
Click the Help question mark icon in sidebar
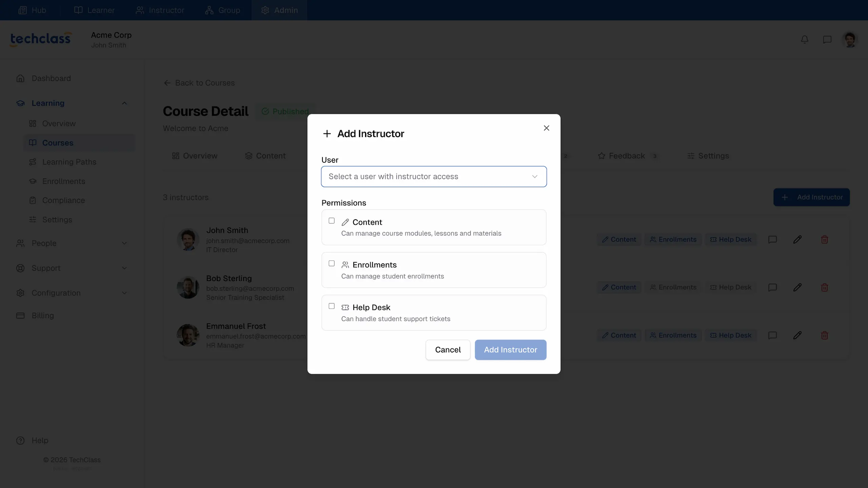20,440
